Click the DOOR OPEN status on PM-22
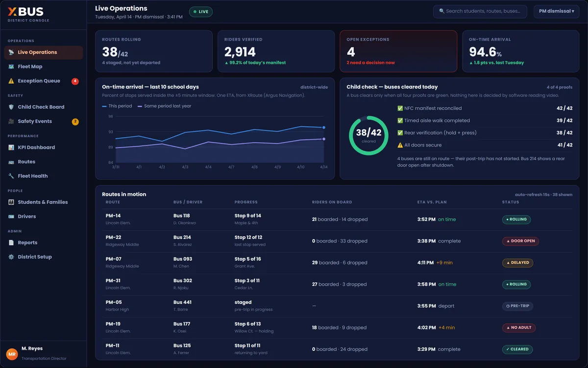This screenshot has height=368, width=588. pyautogui.click(x=520, y=241)
